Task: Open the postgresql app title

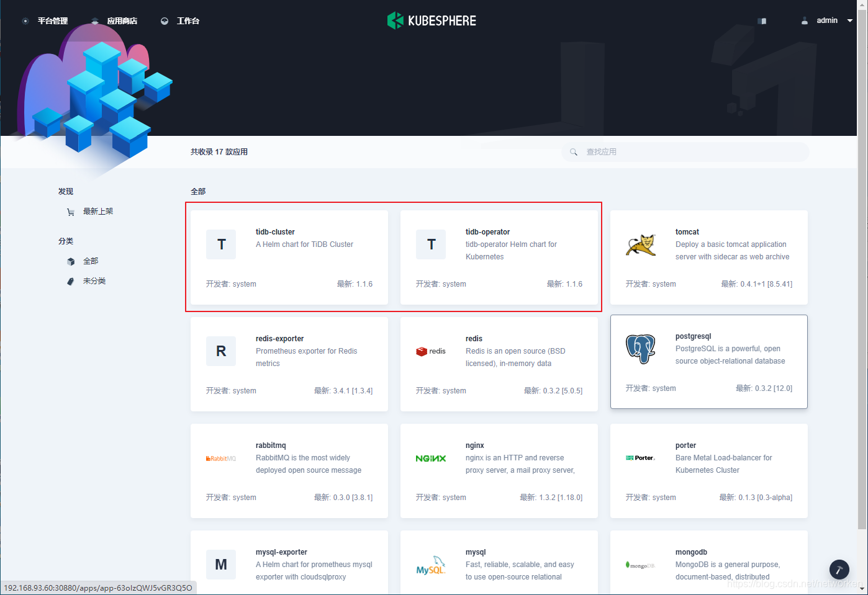Action: pyautogui.click(x=694, y=336)
